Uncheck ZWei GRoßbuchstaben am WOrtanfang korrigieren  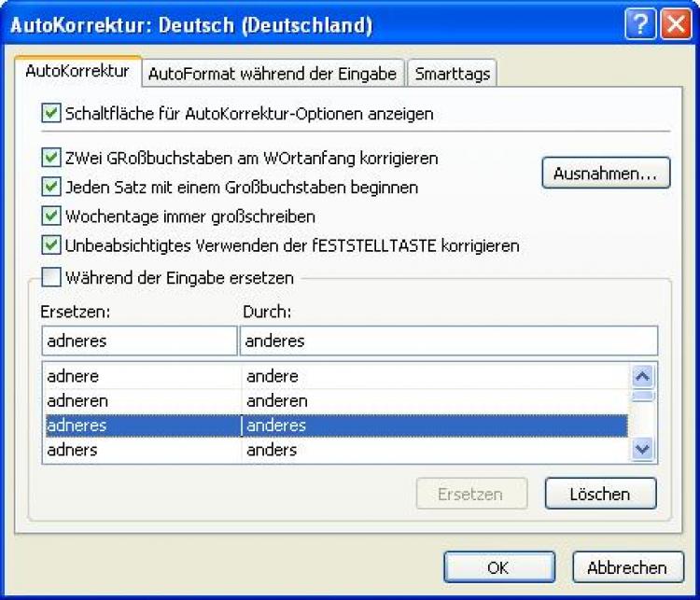click(51, 159)
